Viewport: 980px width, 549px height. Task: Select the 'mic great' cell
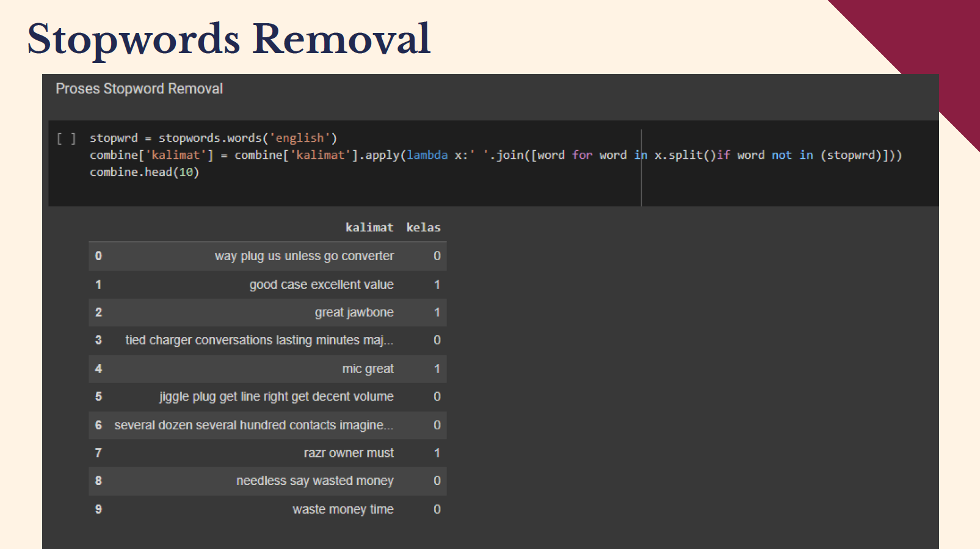pyautogui.click(x=368, y=369)
